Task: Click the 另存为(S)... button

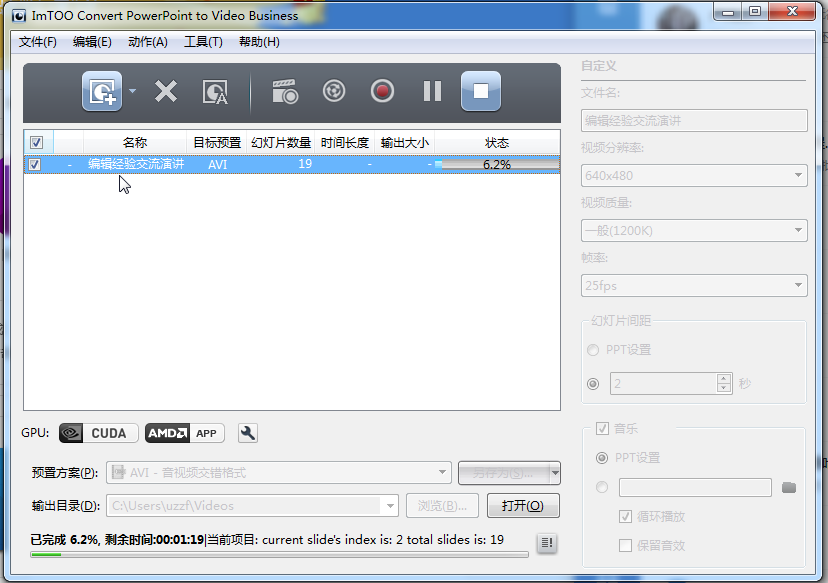Action: click(503, 473)
